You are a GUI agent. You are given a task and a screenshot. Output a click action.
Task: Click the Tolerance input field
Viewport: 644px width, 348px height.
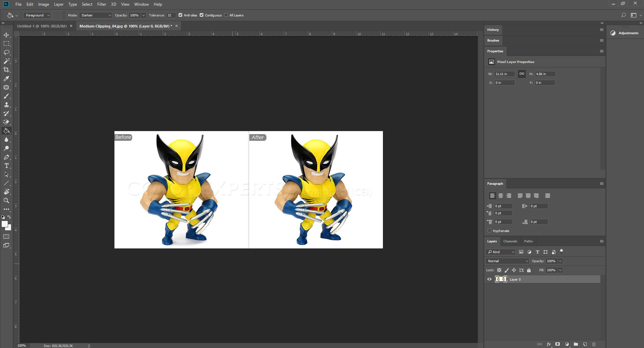click(x=170, y=15)
